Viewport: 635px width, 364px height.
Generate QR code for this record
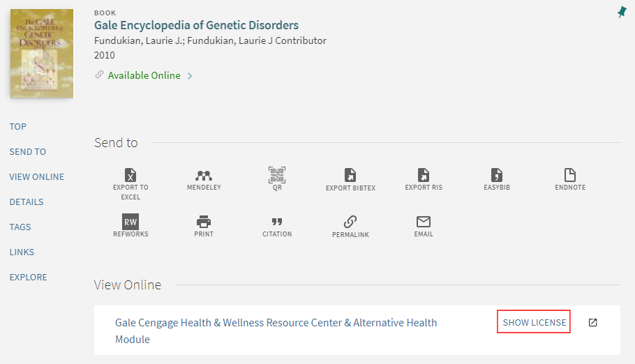pos(277,174)
